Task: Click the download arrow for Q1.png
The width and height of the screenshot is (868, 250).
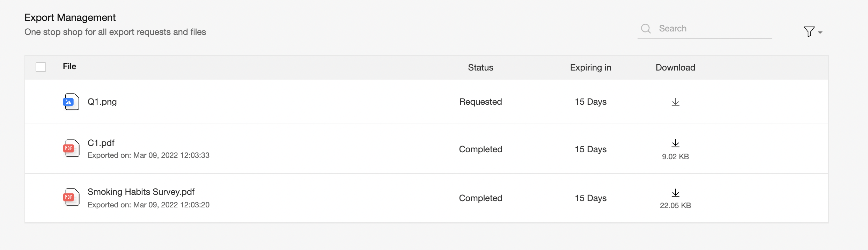Action: tap(675, 102)
